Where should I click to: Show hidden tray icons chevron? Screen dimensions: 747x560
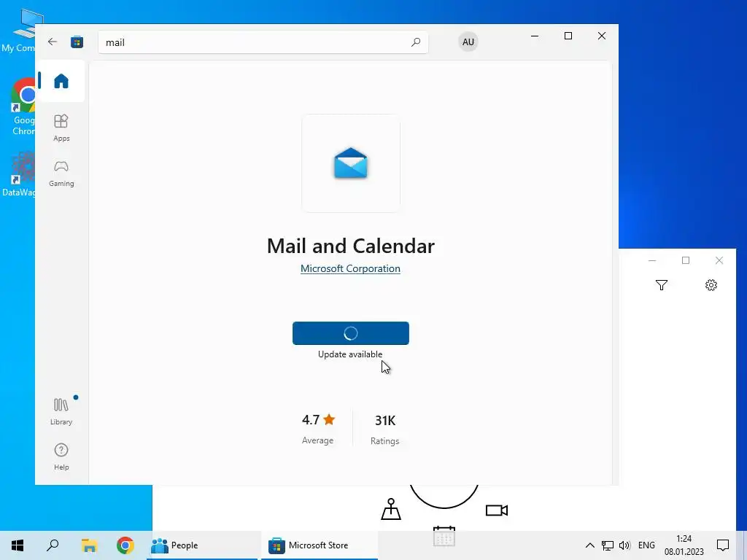(589, 545)
